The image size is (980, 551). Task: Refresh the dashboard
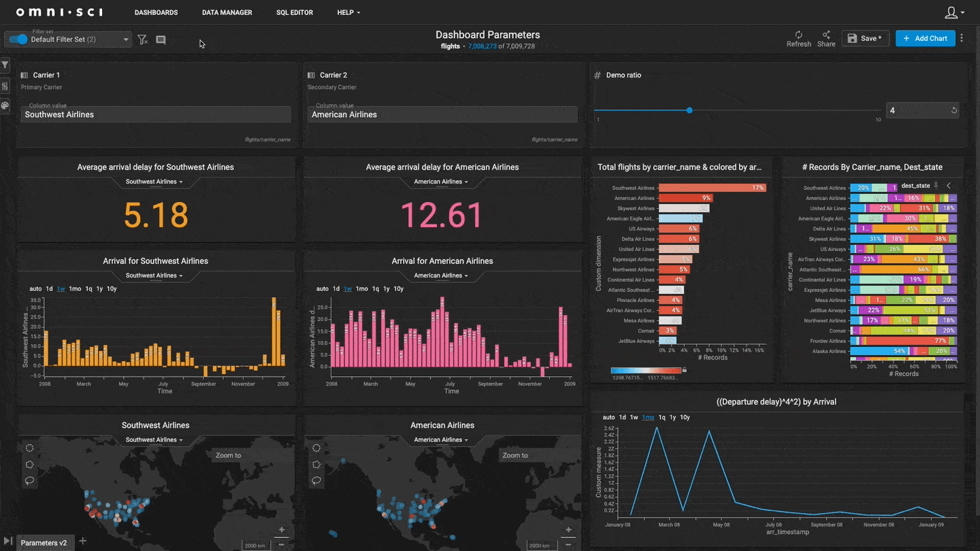coord(798,39)
